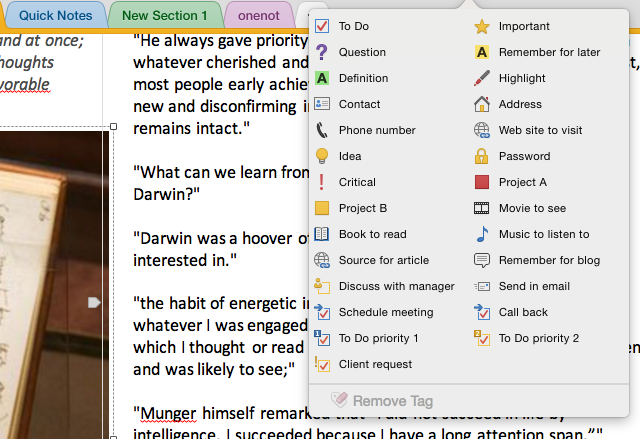This screenshot has height=439, width=640.
Task: Apply the Question mark tag icon
Action: pos(322,52)
